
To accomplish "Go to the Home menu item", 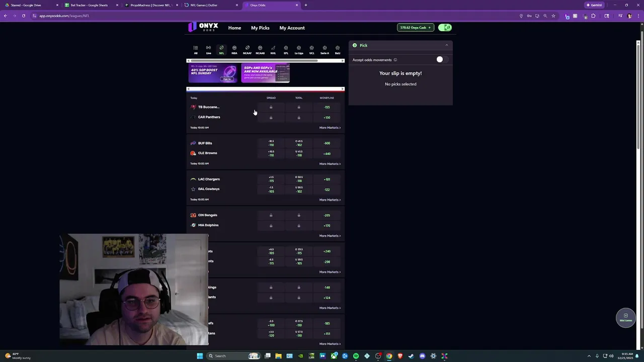I will tap(234, 28).
